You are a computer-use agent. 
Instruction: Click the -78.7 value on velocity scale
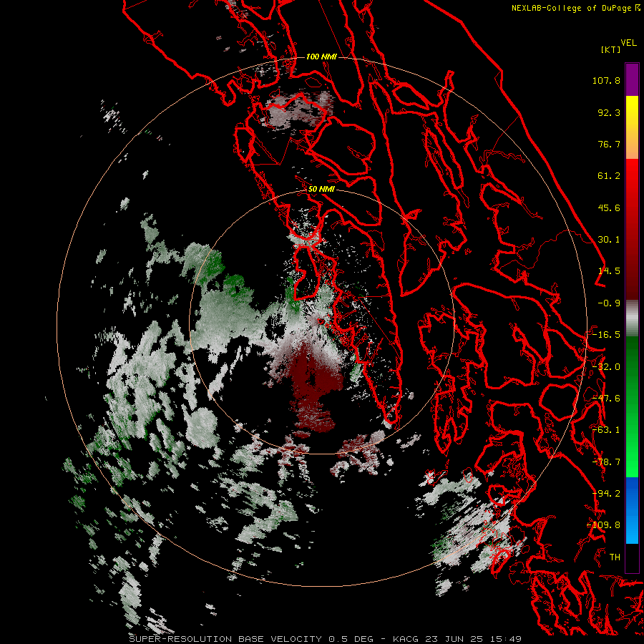pos(606,462)
